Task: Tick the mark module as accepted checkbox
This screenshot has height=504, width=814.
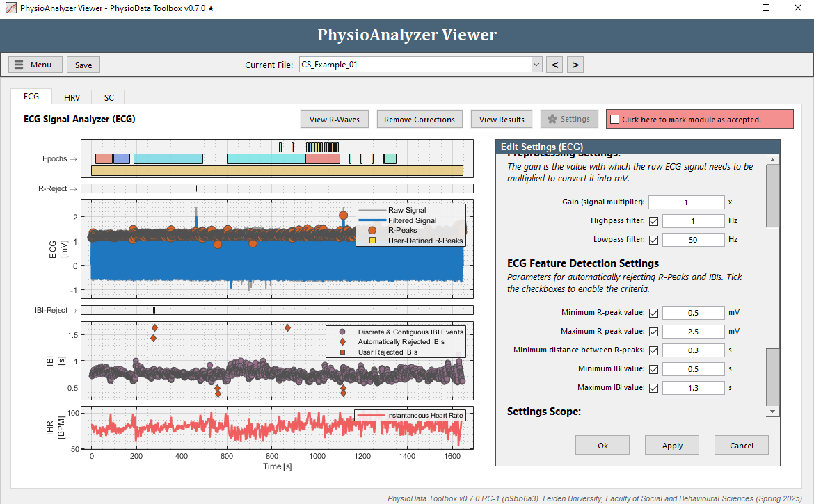Action: [614, 120]
